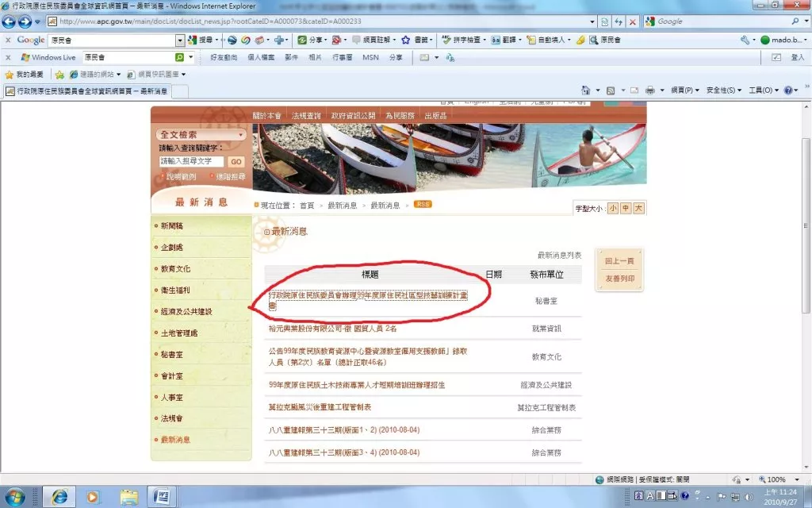Click the Help question-mark icon in command bar
This screenshot has width=812, height=508.
coord(788,90)
